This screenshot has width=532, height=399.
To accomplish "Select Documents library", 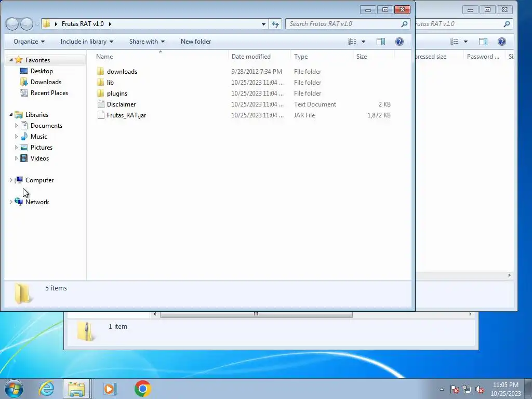I will (46, 126).
